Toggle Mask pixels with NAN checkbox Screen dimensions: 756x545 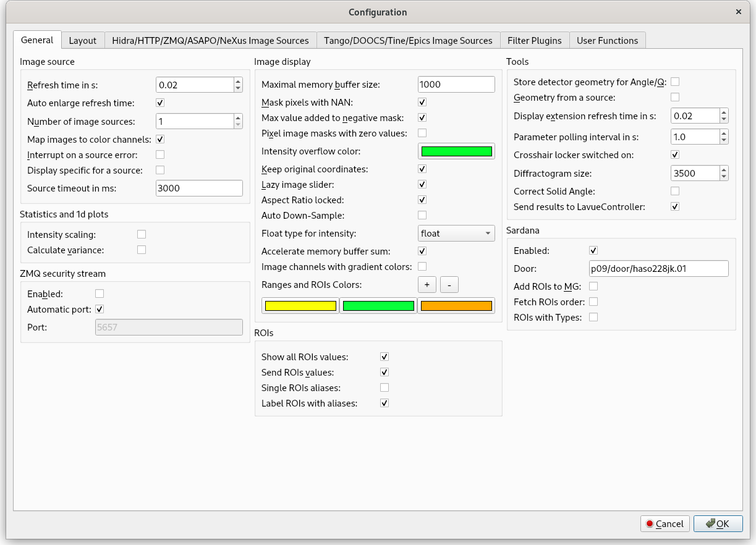422,102
